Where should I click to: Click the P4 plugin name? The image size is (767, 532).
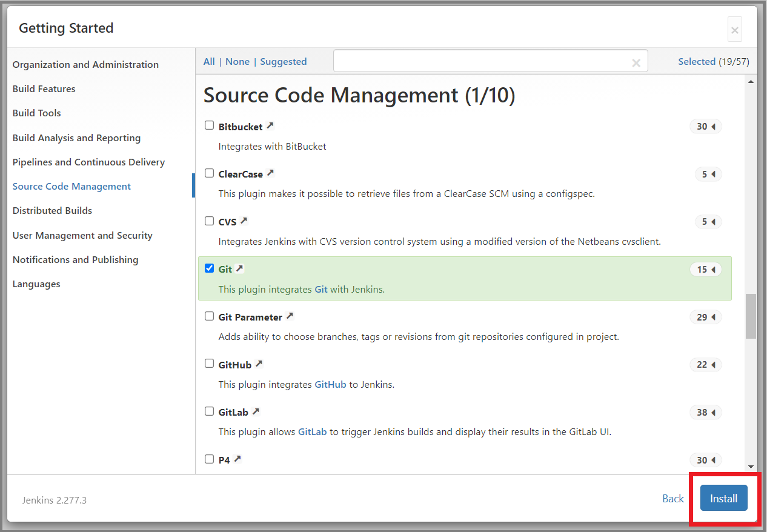pos(224,460)
